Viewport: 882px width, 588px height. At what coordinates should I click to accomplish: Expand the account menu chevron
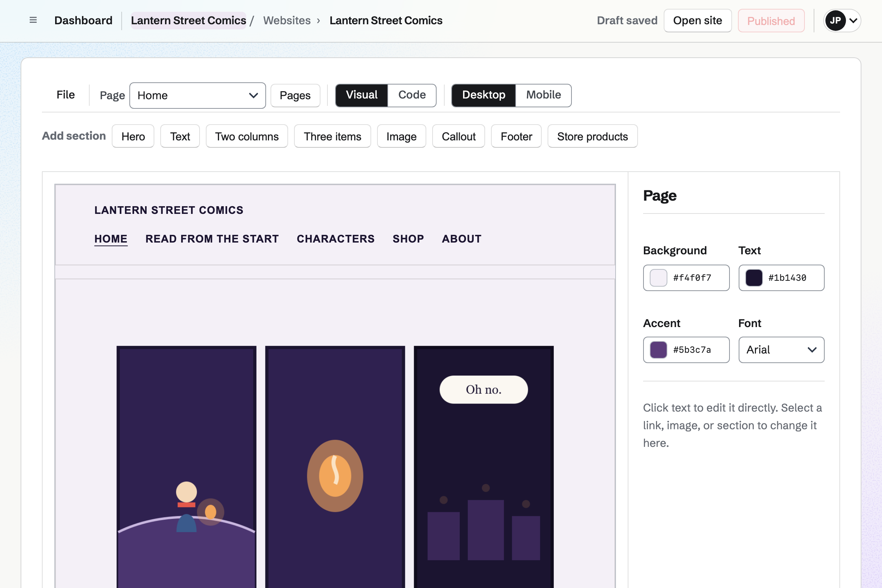click(x=853, y=21)
